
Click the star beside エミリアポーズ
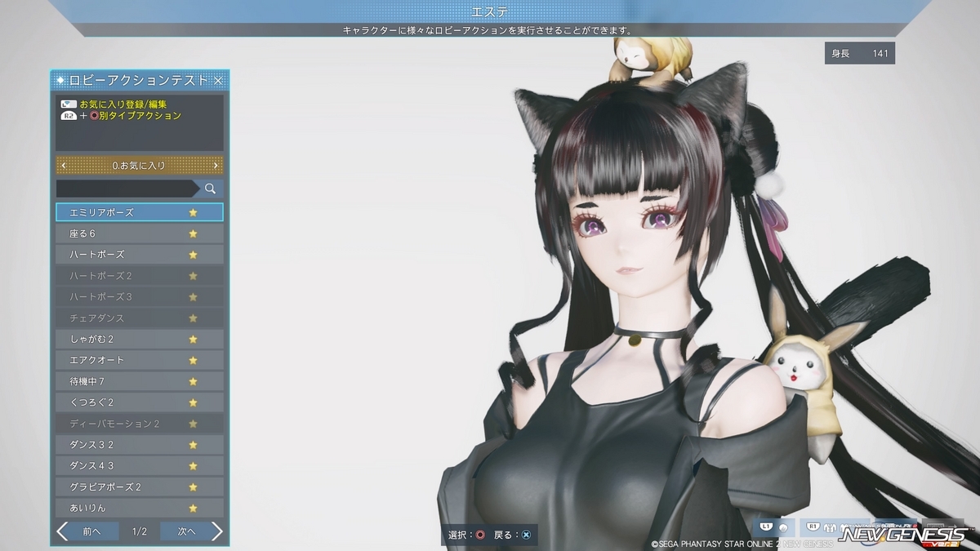pyautogui.click(x=193, y=212)
